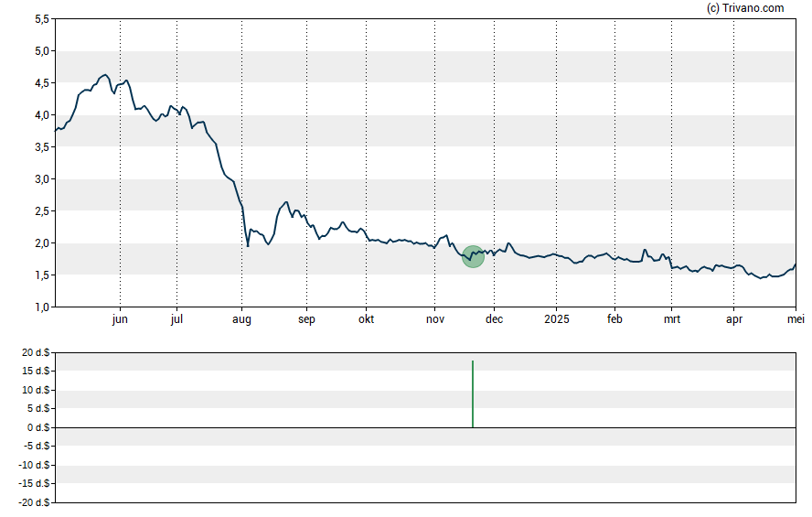Select the 'jul' month label
This screenshot has width=812, height=517.
tap(176, 319)
